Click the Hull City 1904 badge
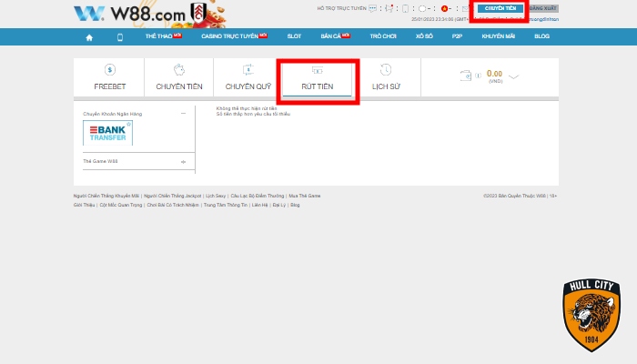 coord(591,315)
